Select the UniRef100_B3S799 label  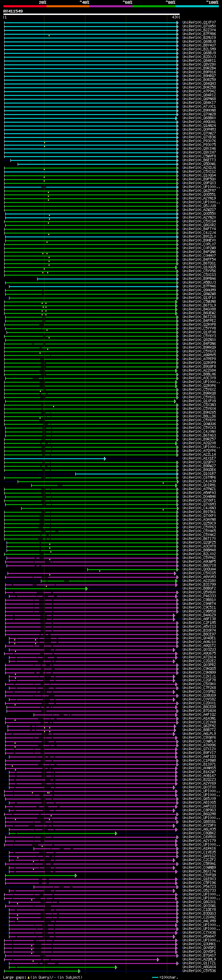[199, 585]
